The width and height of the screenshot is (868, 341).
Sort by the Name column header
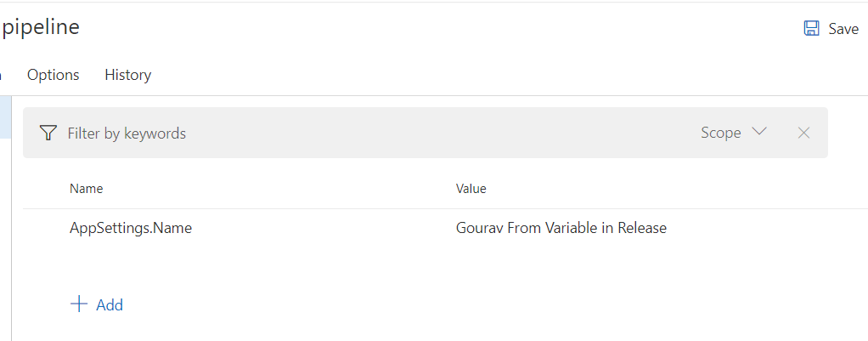[x=86, y=189]
